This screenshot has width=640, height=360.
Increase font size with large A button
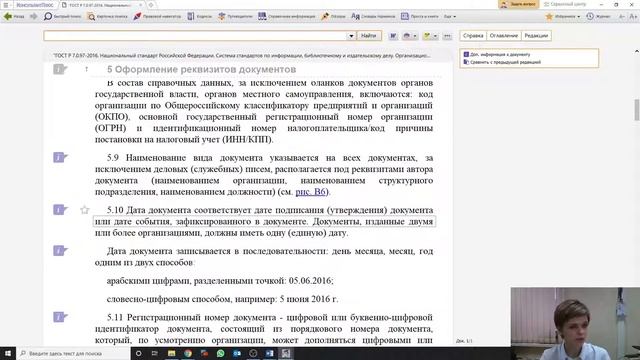pos(633,16)
